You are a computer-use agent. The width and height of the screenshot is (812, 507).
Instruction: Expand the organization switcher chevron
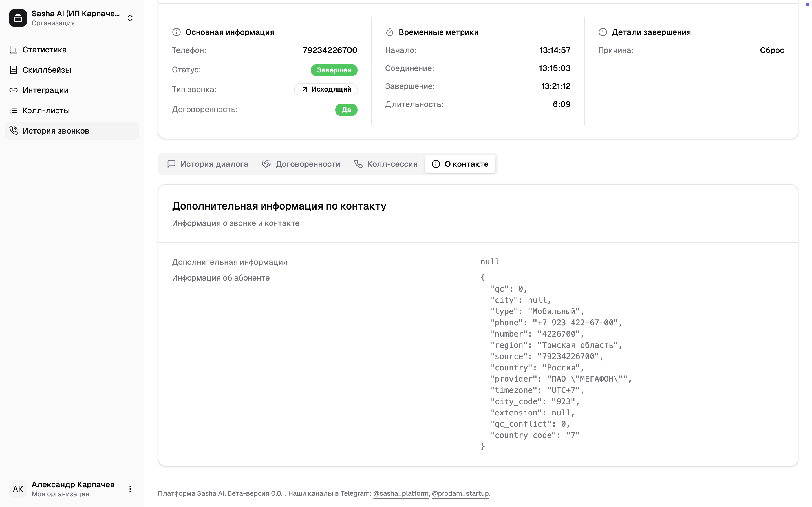click(130, 18)
